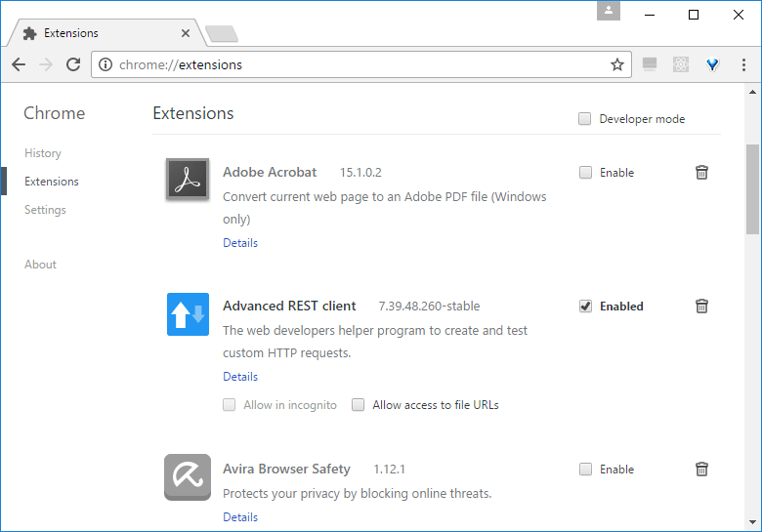Click the blue diamond extension icon
Screen dimensions: 762x532
click(x=712, y=64)
